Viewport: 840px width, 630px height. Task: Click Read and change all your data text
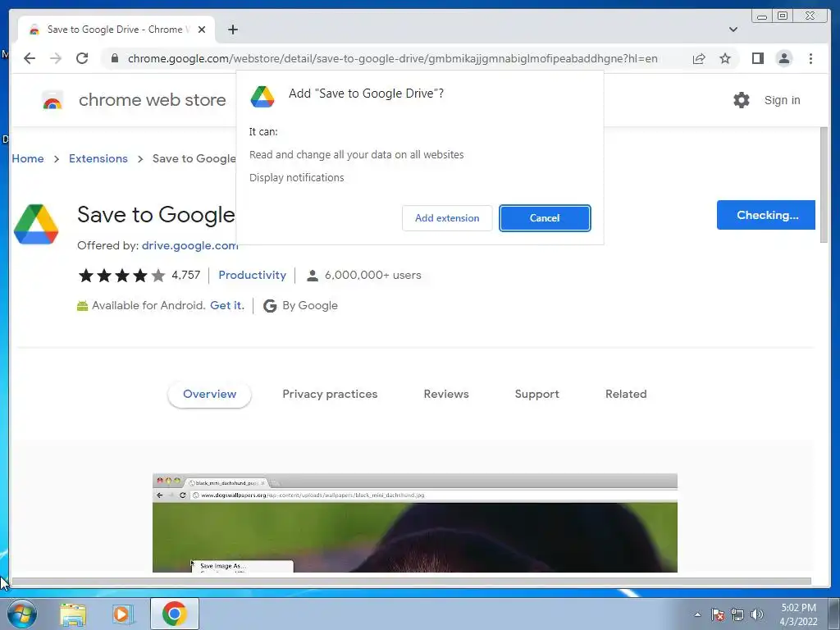[x=356, y=155]
